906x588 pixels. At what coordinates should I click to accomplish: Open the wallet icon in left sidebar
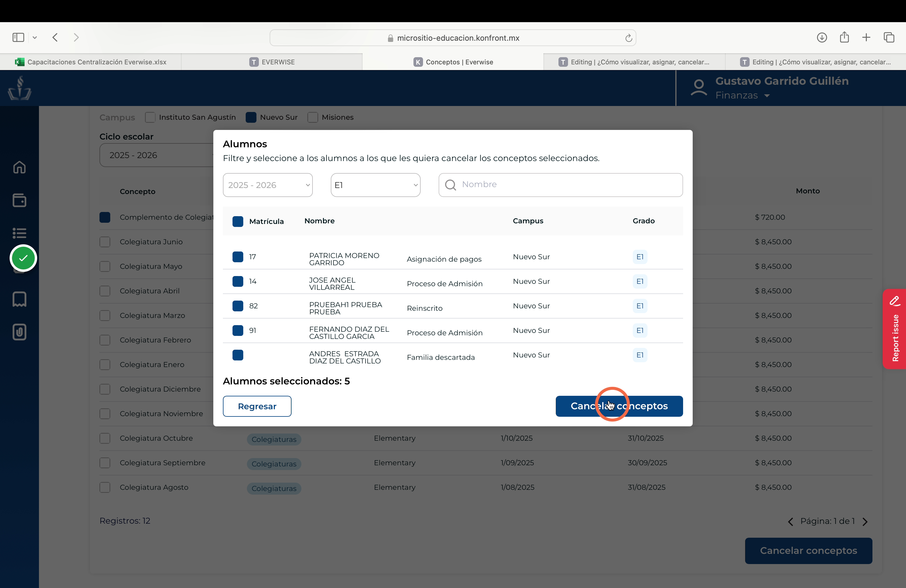19,200
